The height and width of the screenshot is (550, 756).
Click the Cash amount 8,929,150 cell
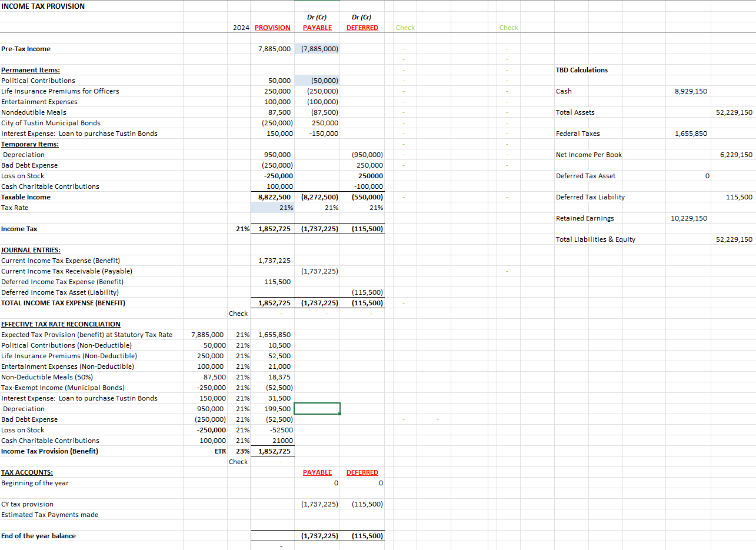pyautogui.click(x=691, y=91)
